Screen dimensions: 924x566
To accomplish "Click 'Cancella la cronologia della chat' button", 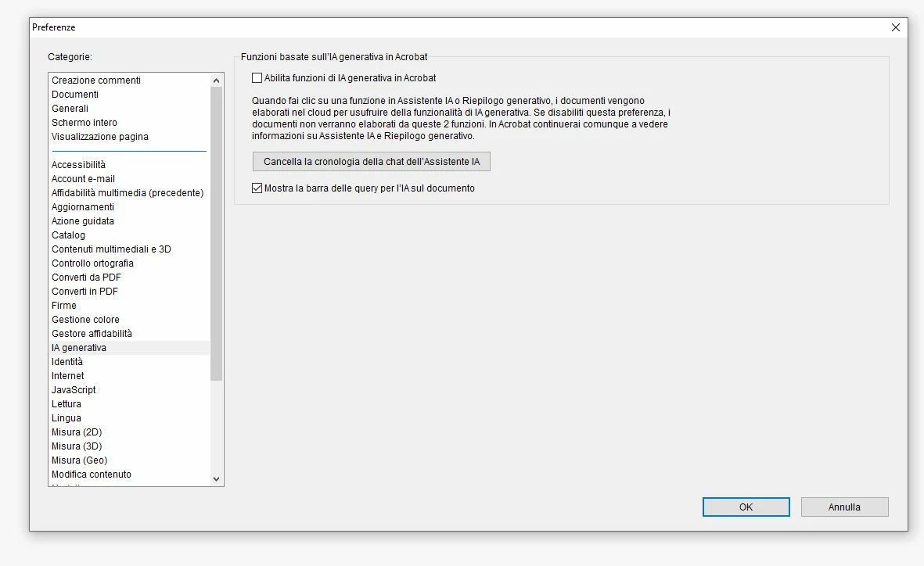I will (372, 161).
